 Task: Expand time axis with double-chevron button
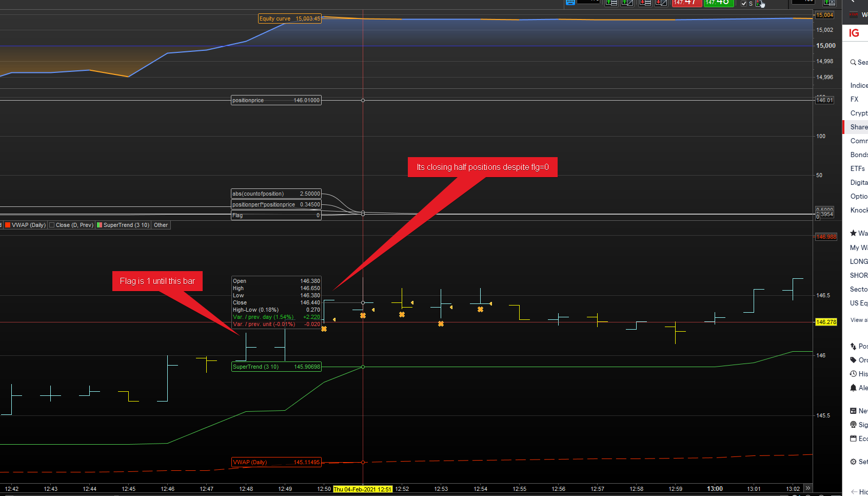808,488
